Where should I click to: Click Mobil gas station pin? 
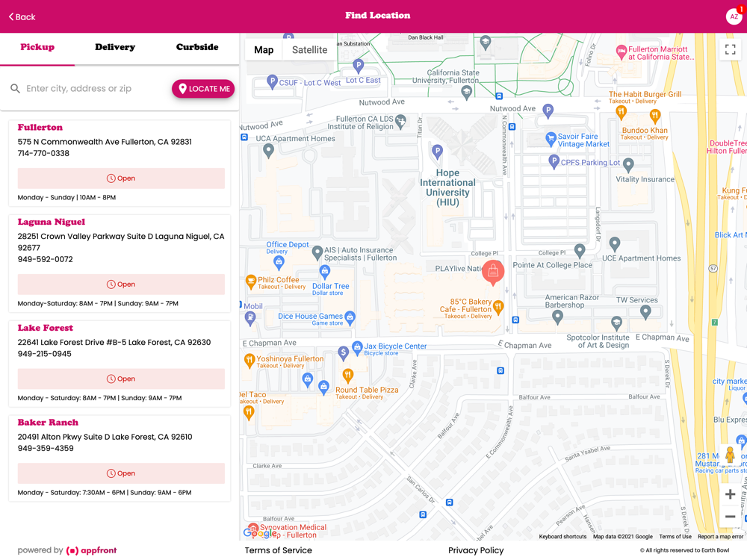click(250, 319)
